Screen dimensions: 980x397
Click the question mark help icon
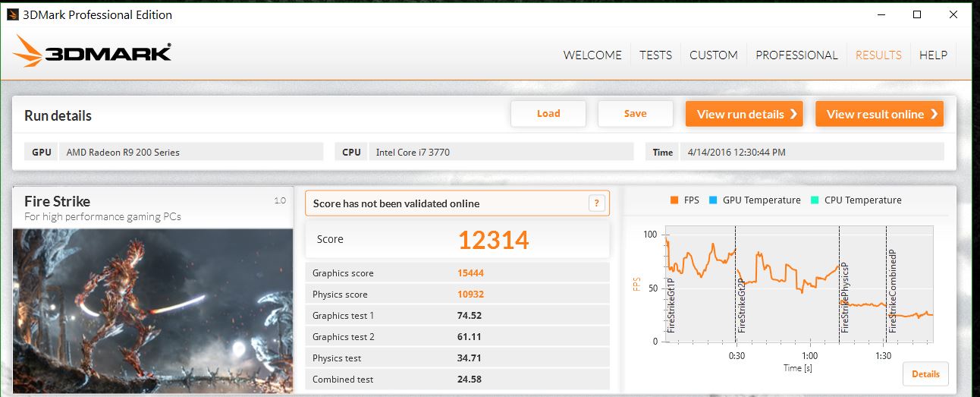coord(597,203)
